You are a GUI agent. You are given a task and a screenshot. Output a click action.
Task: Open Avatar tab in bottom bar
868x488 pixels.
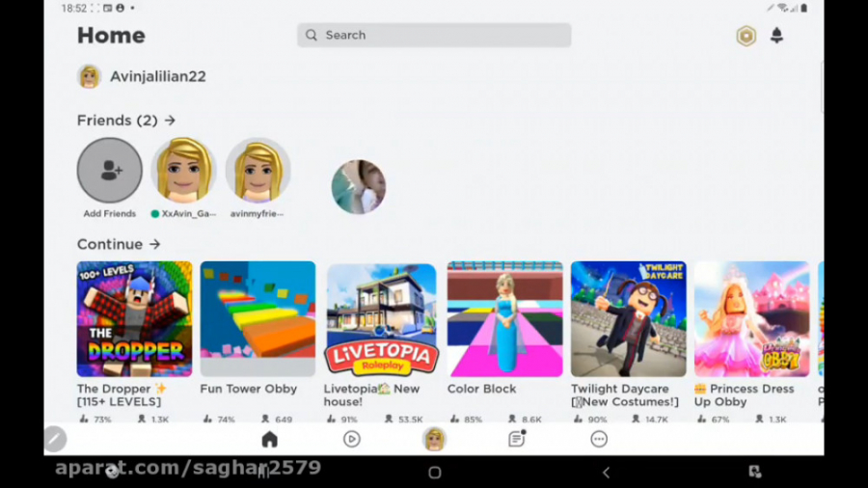[x=434, y=440]
